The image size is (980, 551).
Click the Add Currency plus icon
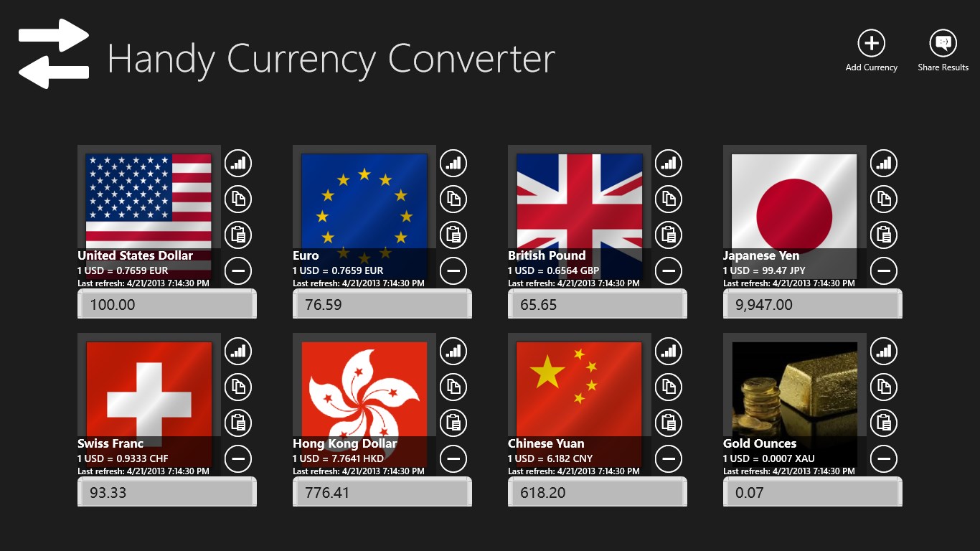click(x=871, y=44)
